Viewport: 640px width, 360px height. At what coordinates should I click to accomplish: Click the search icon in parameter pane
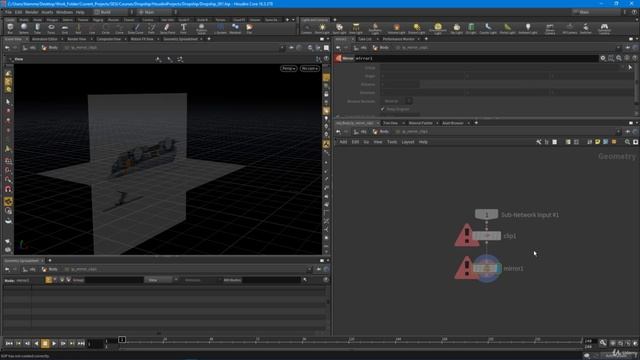pyautogui.click(x=619, y=58)
